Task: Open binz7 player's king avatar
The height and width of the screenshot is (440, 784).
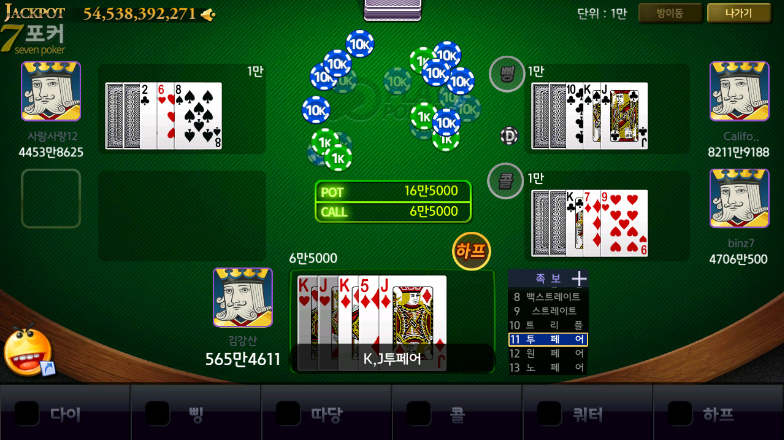Action: [740, 198]
